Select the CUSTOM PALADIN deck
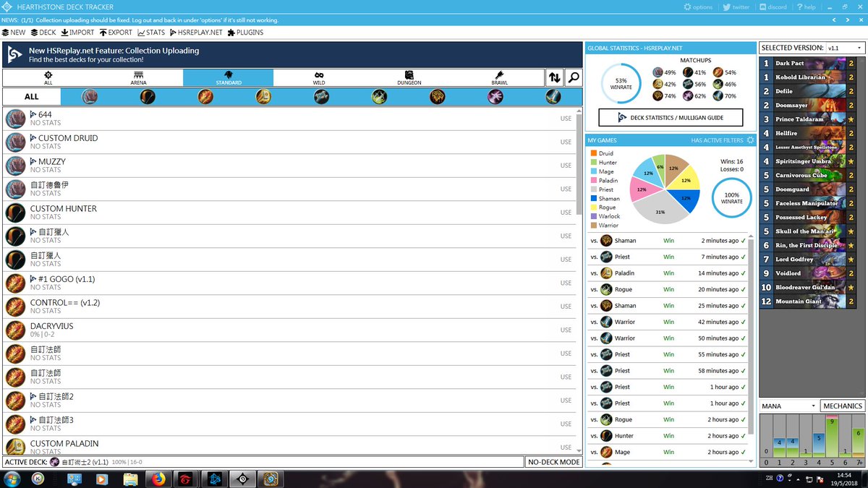 click(x=289, y=446)
